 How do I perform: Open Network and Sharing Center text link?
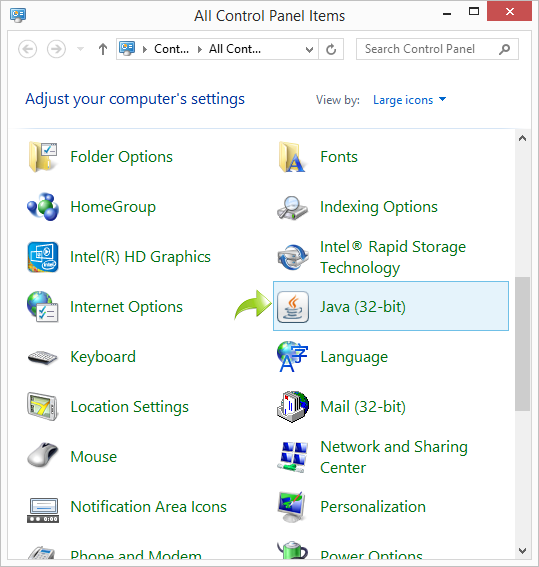(x=394, y=457)
